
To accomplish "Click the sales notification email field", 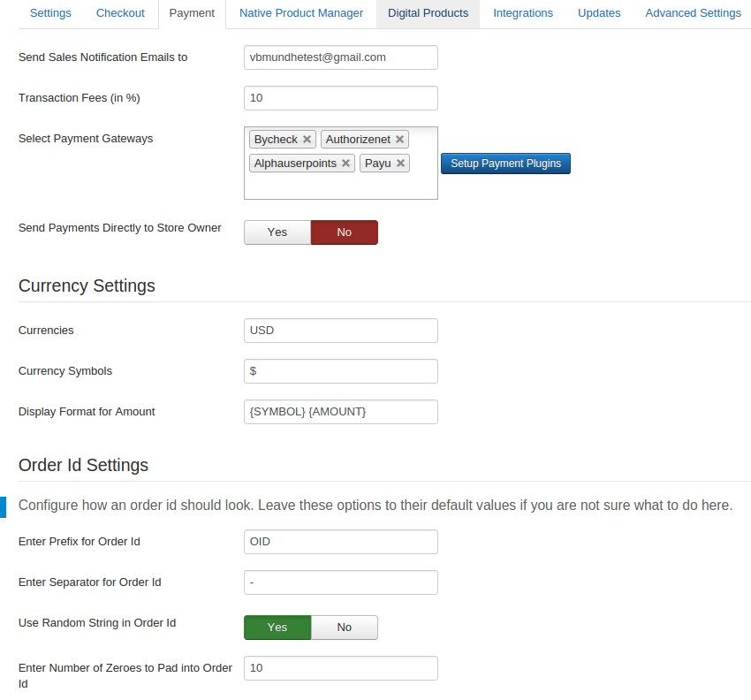I will tap(340, 57).
